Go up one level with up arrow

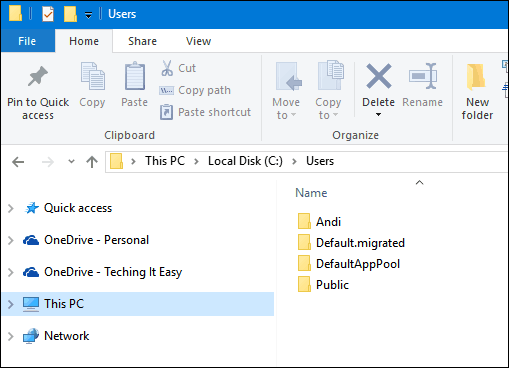click(92, 162)
